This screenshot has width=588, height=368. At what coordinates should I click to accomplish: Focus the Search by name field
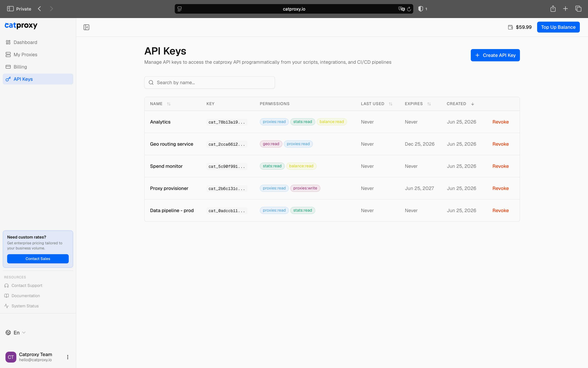point(209,82)
